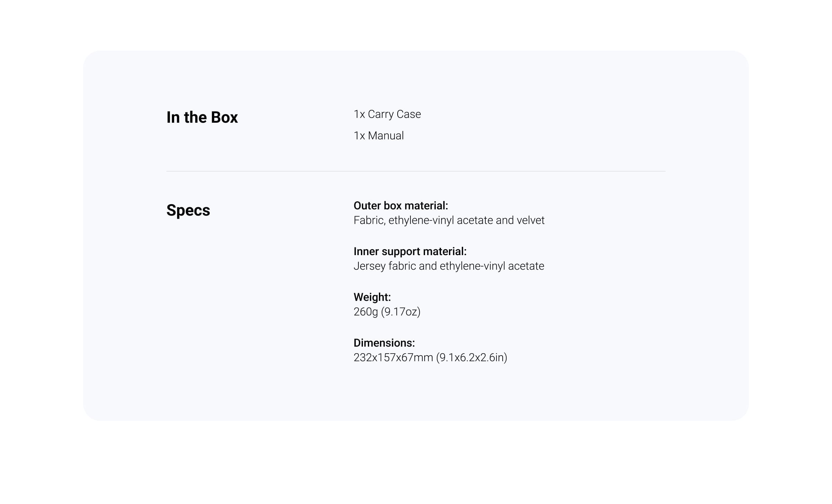Click the "Specs" section heading
Viewport: 832px width, 504px height.
coord(188,210)
